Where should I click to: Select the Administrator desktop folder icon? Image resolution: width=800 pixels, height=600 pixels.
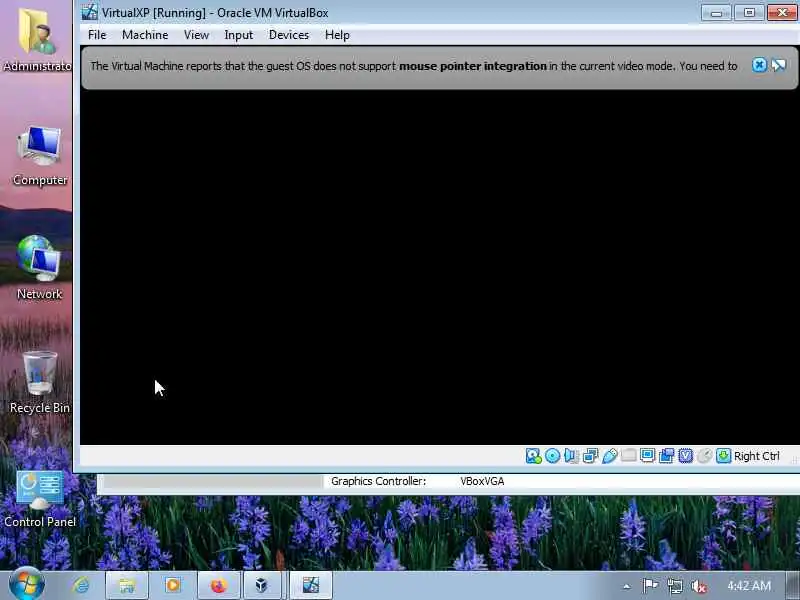tap(37, 40)
